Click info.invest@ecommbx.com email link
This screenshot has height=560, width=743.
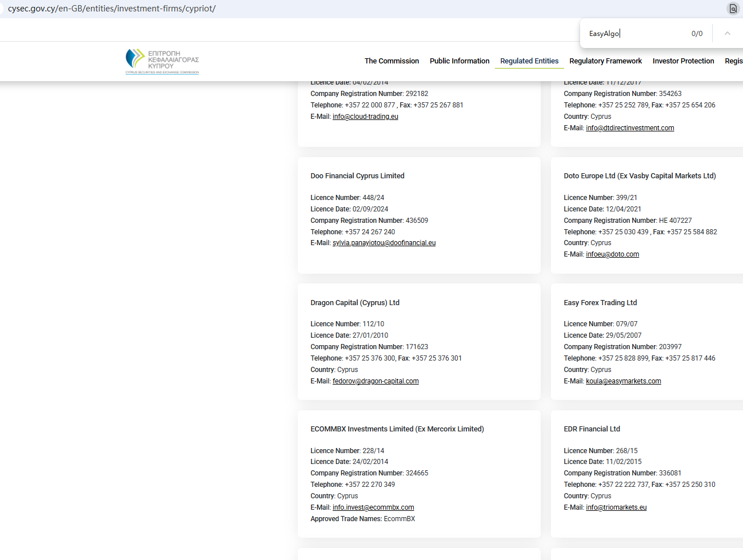373,507
